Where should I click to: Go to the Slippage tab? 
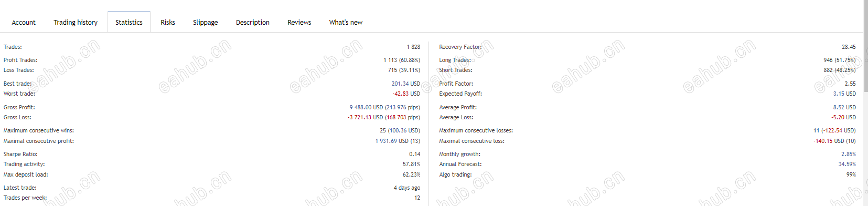click(x=206, y=22)
